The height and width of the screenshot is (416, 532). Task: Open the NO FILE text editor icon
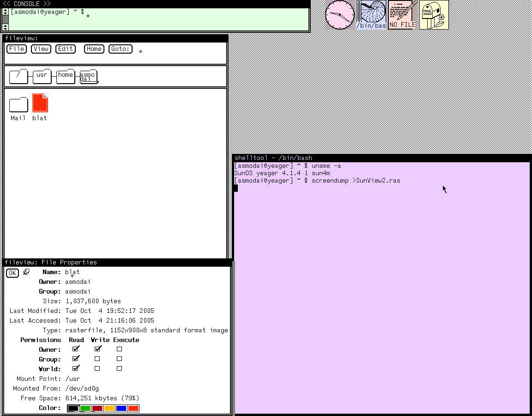[x=402, y=15]
